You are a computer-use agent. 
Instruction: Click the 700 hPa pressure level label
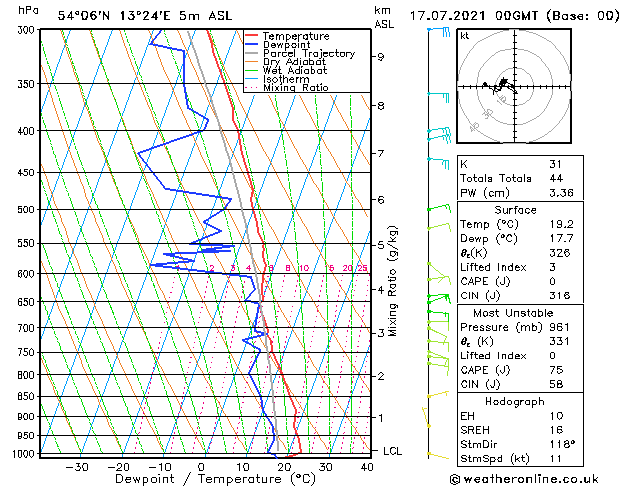[x=26, y=328]
